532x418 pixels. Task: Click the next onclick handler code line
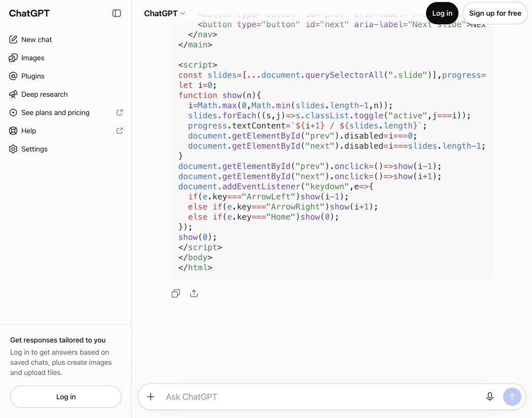coord(310,176)
